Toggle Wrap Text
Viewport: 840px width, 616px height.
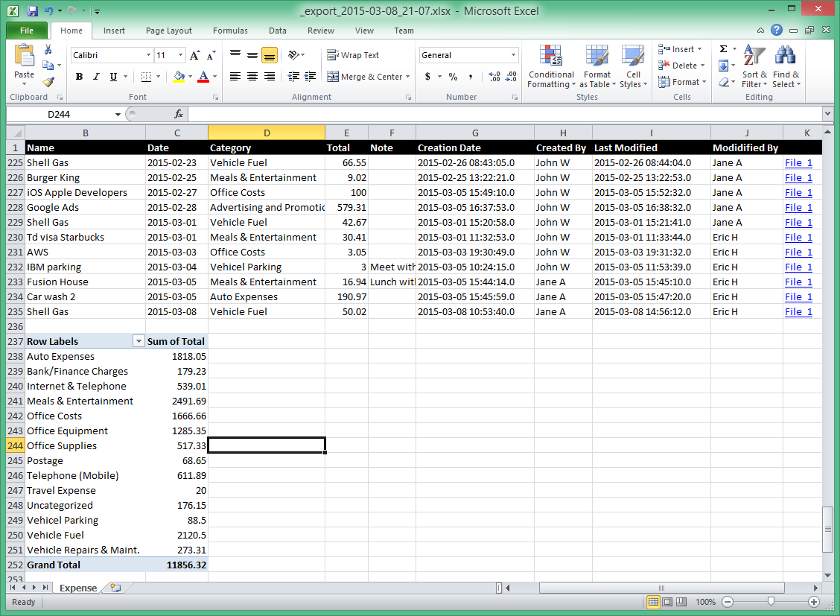tap(353, 55)
